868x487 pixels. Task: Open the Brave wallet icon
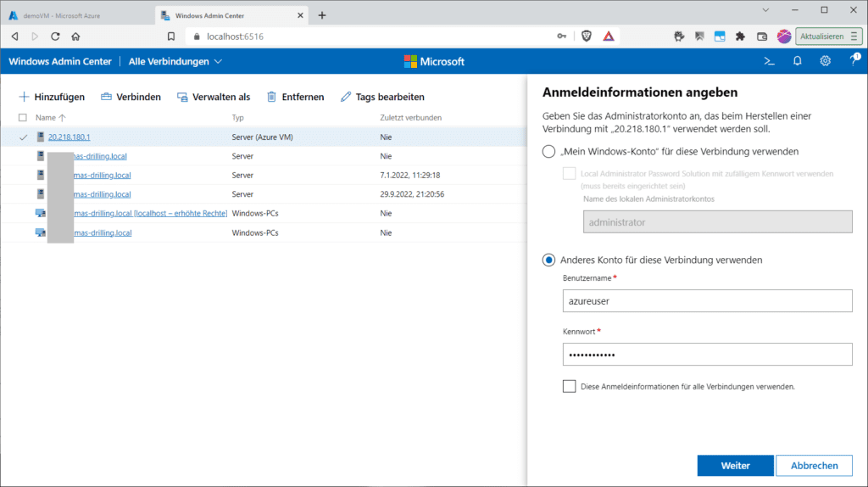coord(762,36)
